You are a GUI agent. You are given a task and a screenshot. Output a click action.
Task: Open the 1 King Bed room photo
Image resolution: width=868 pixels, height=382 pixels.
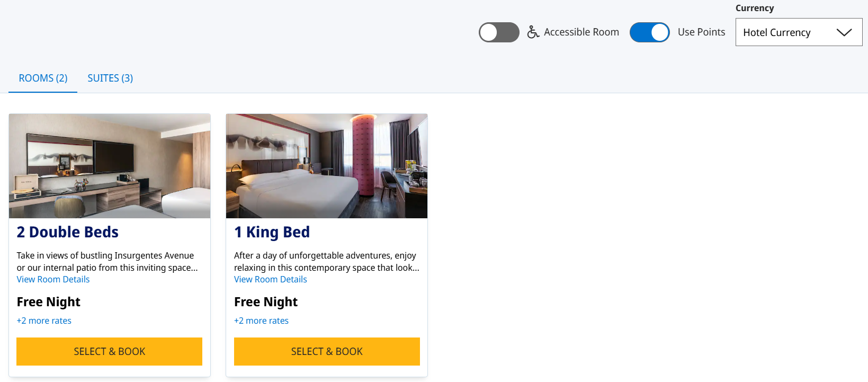coord(326,165)
